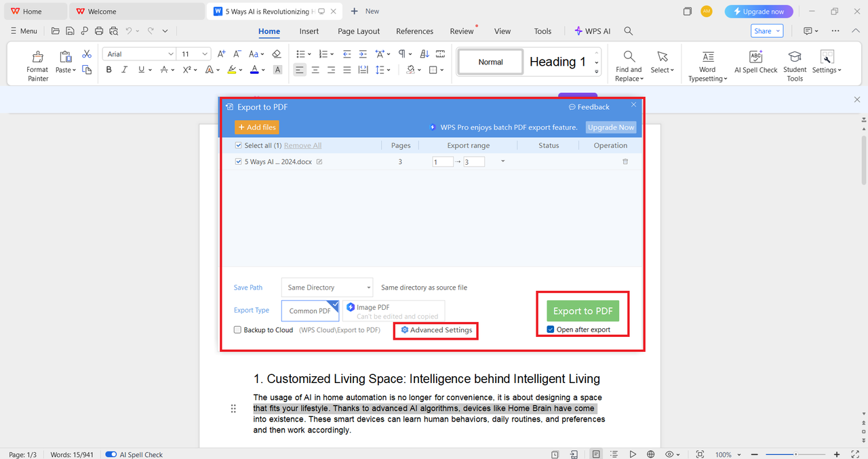This screenshot has height=459, width=868.
Task: Decrease indent icon
Action: pyautogui.click(x=347, y=54)
